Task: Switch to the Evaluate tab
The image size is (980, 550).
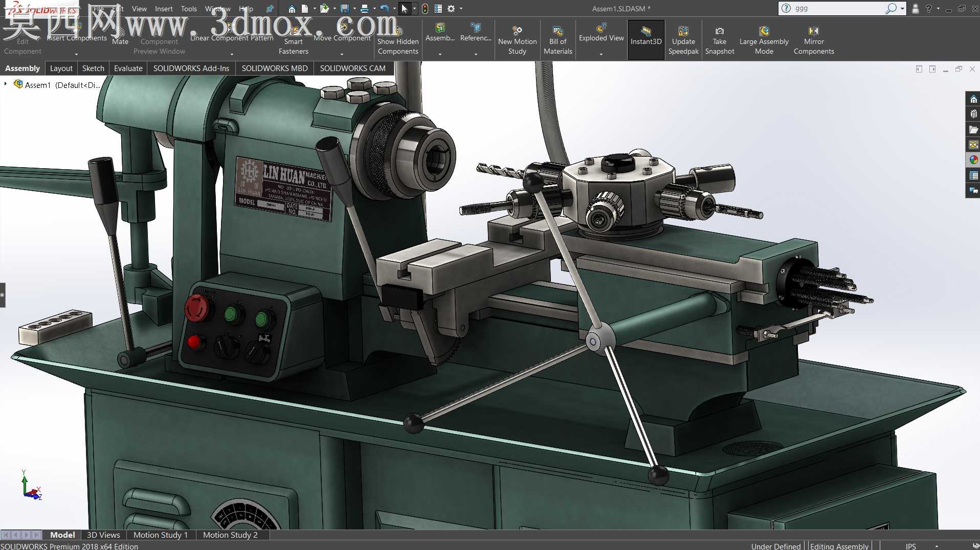Action: pyautogui.click(x=128, y=68)
